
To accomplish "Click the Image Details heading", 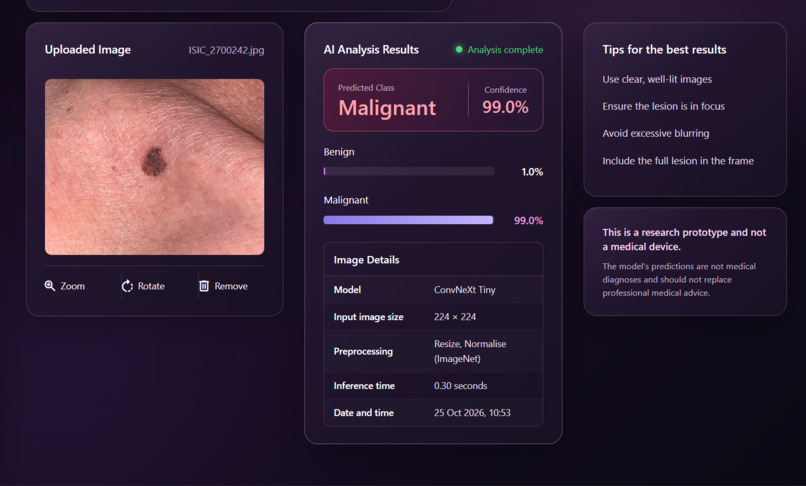I will click(367, 260).
